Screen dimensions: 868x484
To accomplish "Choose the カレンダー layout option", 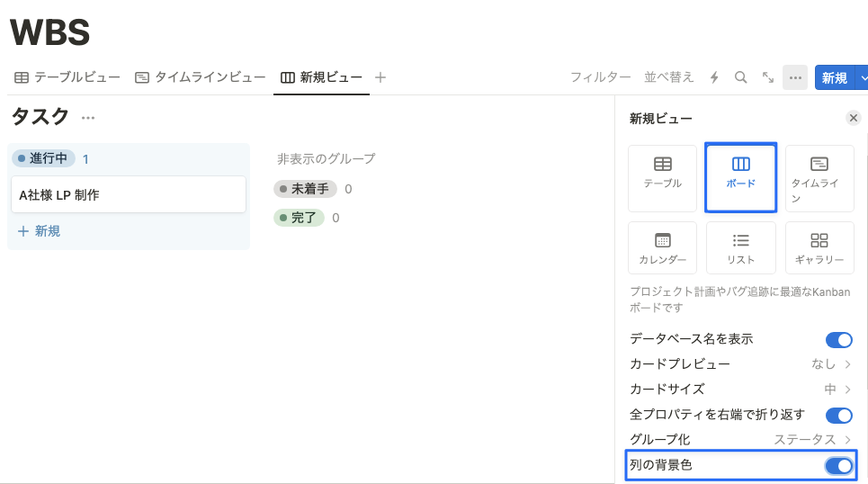I will [663, 247].
